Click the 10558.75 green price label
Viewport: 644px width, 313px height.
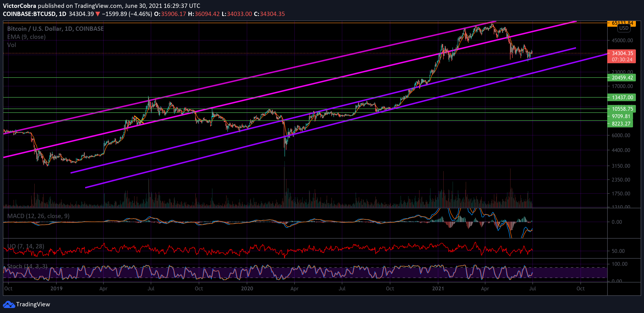tap(622, 109)
